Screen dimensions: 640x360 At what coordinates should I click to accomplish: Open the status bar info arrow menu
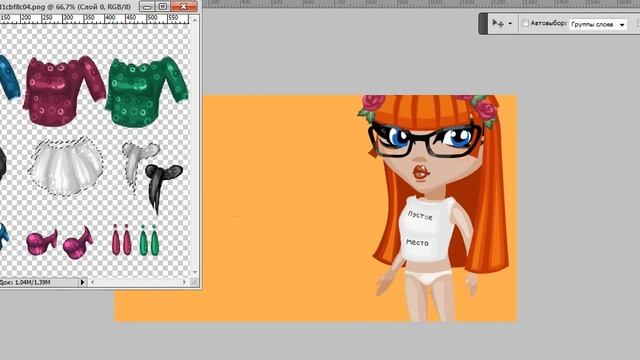tap(82, 282)
